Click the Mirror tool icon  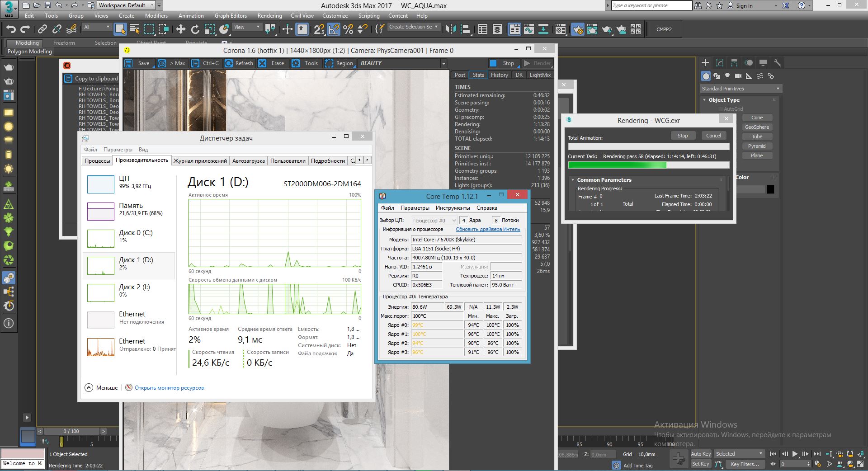pyautogui.click(x=451, y=29)
